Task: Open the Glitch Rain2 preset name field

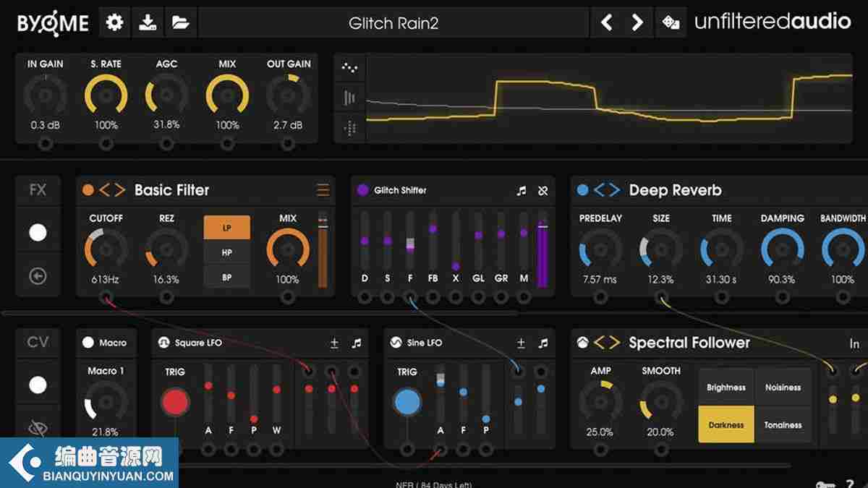Action: click(x=393, y=22)
